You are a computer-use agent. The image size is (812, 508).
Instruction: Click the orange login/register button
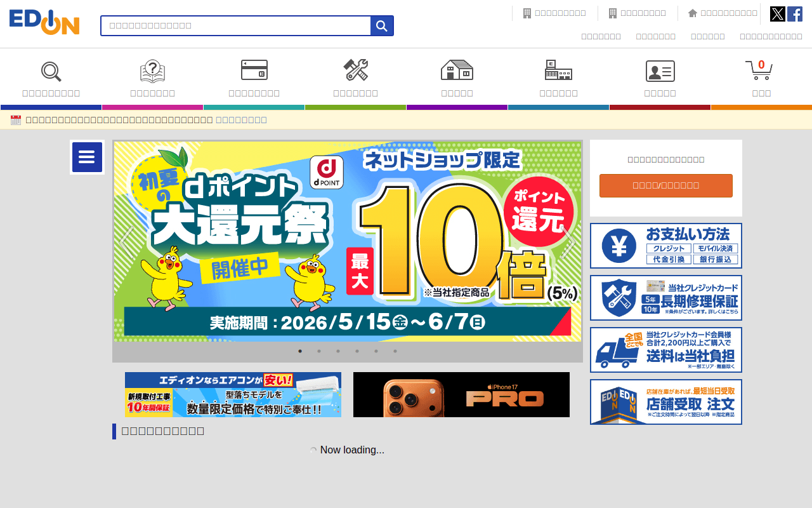(666, 185)
